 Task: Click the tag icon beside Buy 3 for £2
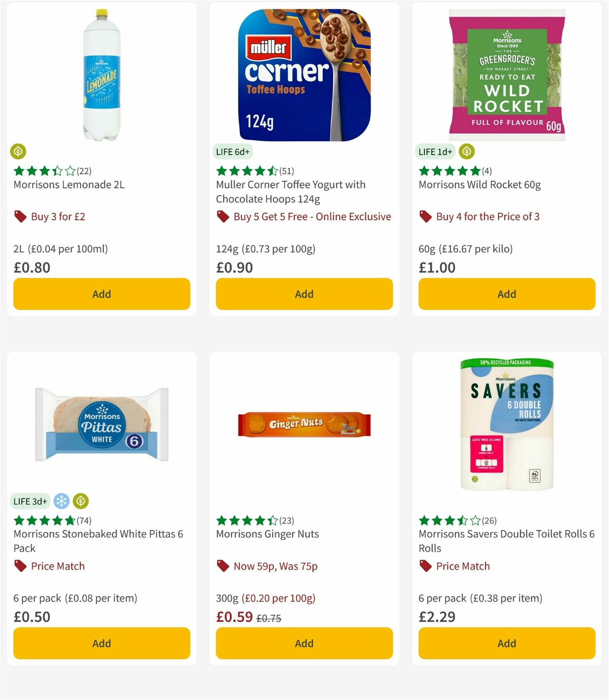(20, 216)
